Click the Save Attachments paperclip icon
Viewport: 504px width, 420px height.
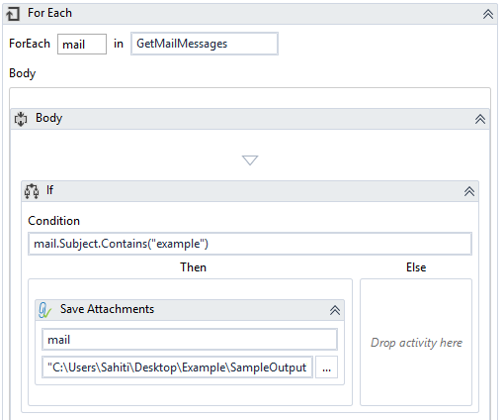click(45, 310)
